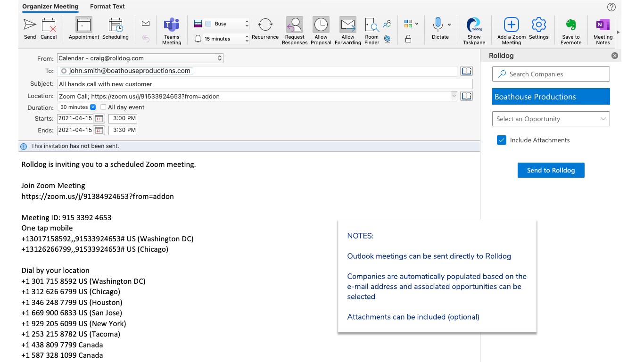Click the Ends date field
Image resolution: width=644 pixels, height=362 pixels.
[75, 130]
